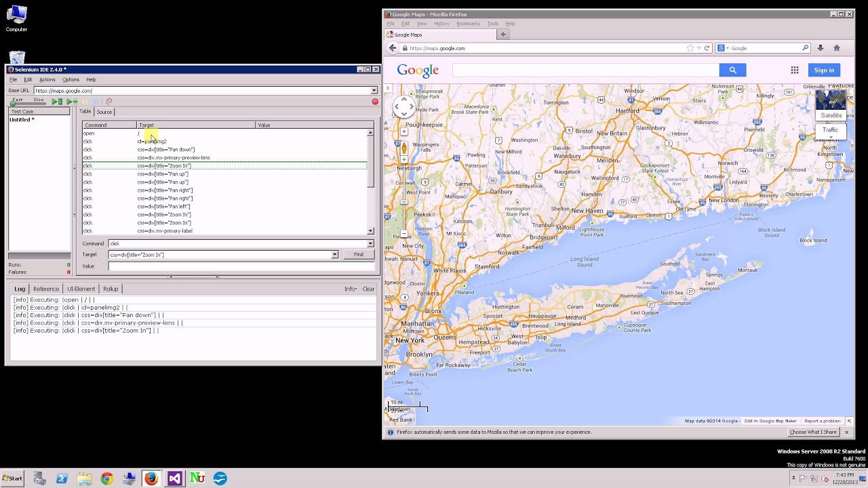Open the Firefox downloads arrow
This screenshot has height=488, width=868.
click(820, 48)
